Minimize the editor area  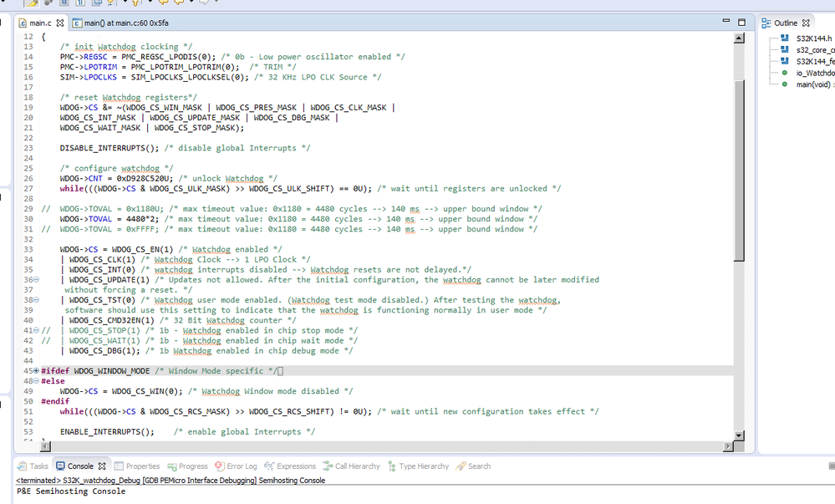[726, 21]
